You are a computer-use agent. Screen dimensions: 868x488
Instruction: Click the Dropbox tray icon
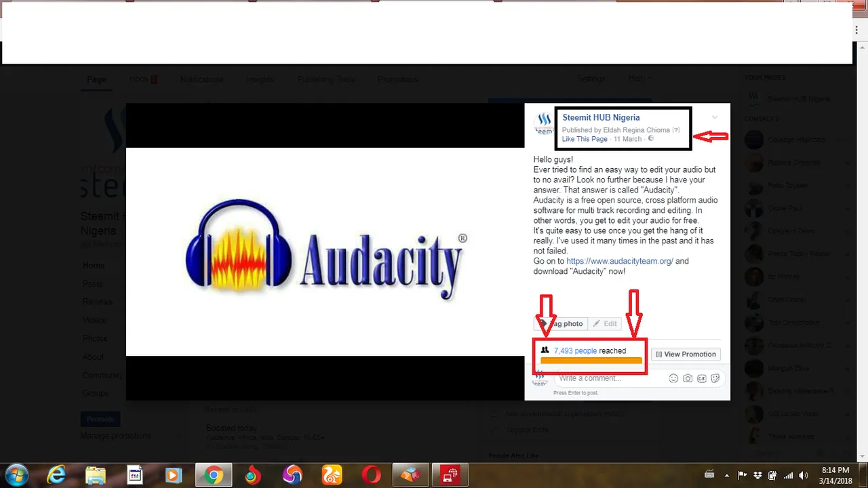(757, 475)
